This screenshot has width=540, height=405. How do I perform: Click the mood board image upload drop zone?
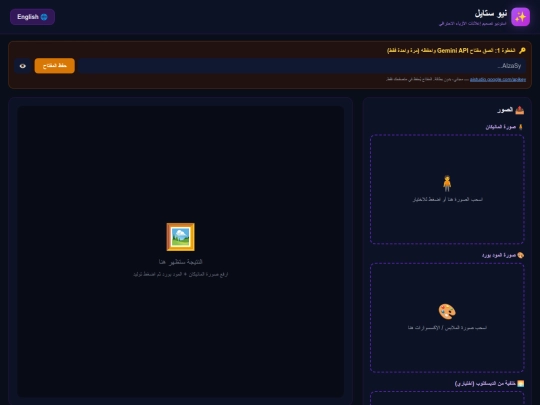click(x=447, y=318)
